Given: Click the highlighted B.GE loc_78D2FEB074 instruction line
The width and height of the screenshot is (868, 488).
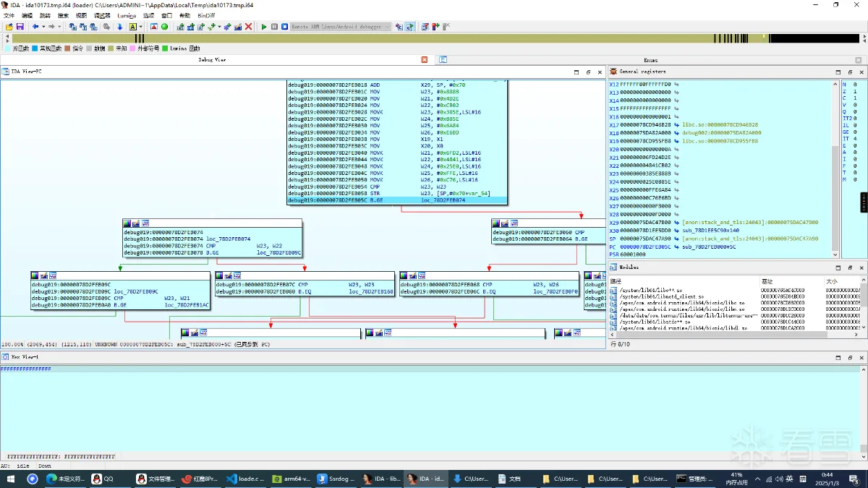Looking at the screenshot, I should click(397, 200).
